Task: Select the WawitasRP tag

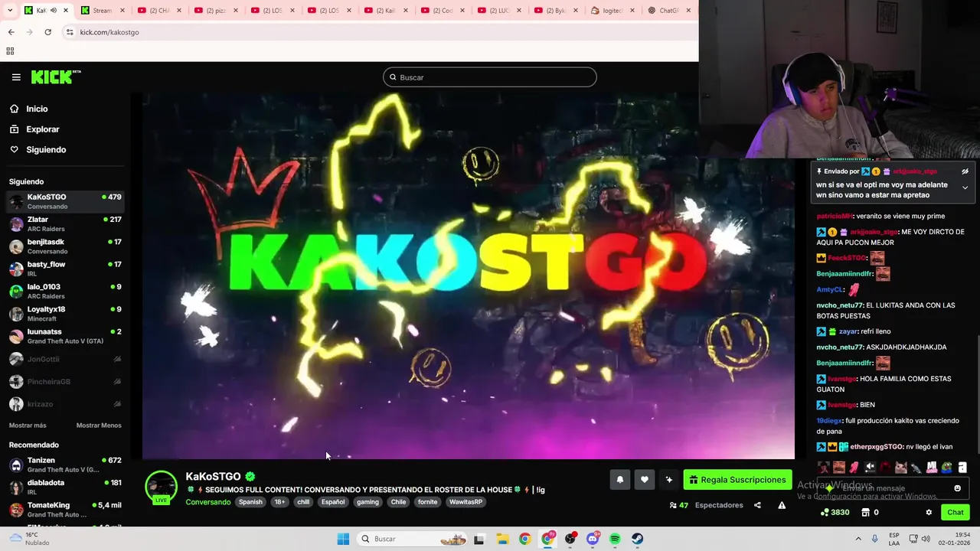Action: [x=466, y=502]
